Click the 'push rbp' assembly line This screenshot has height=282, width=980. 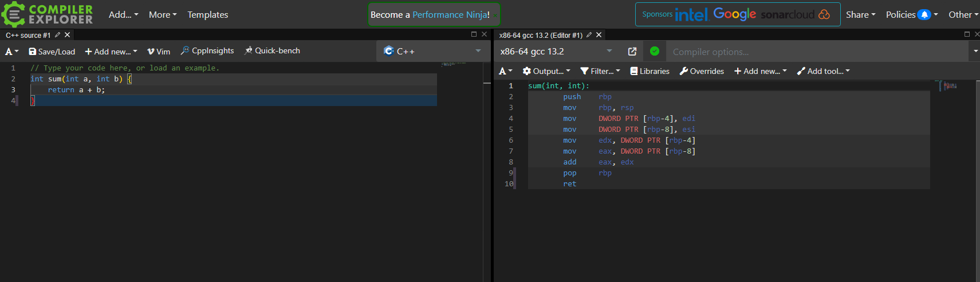(x=587, y=97)
